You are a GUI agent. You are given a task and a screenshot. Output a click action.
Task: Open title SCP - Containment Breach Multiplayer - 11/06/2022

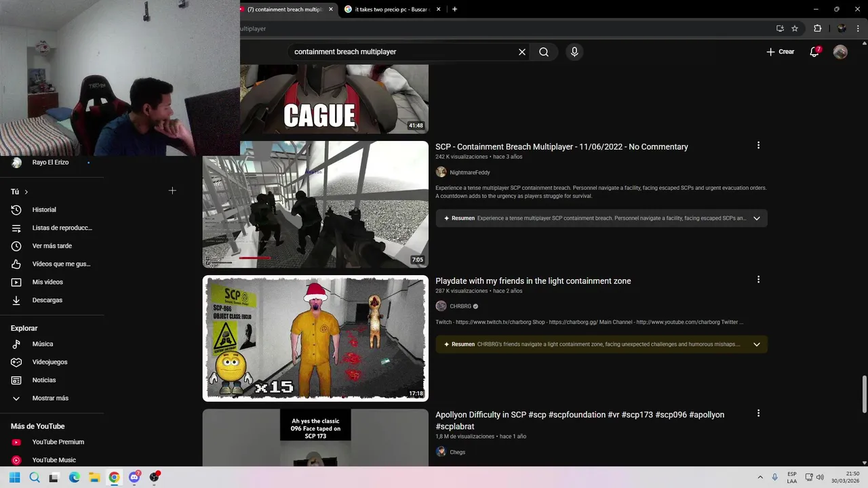point(561,146)
